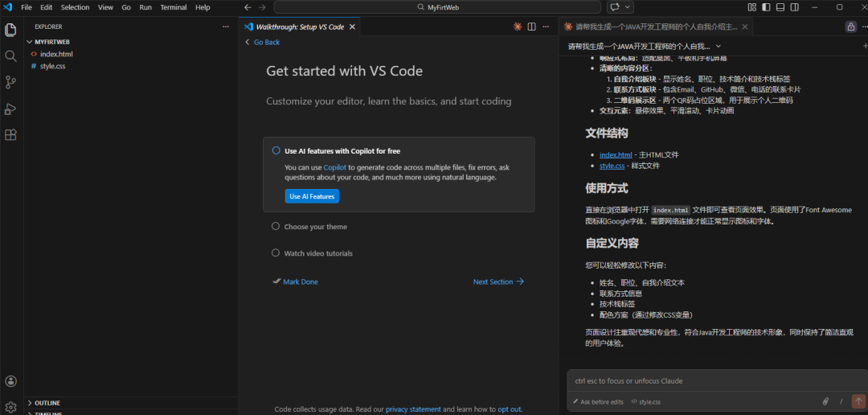The width and height of the screenshot is (868, 415).
Task: Click the VS Code logo icon
Action: 8,7
